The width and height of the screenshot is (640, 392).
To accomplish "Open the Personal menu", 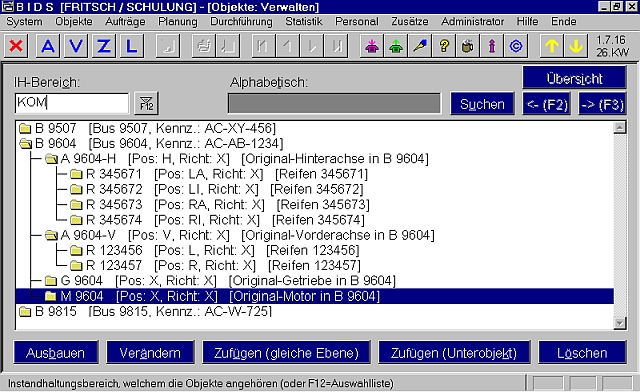I will [x=357, y=22].
